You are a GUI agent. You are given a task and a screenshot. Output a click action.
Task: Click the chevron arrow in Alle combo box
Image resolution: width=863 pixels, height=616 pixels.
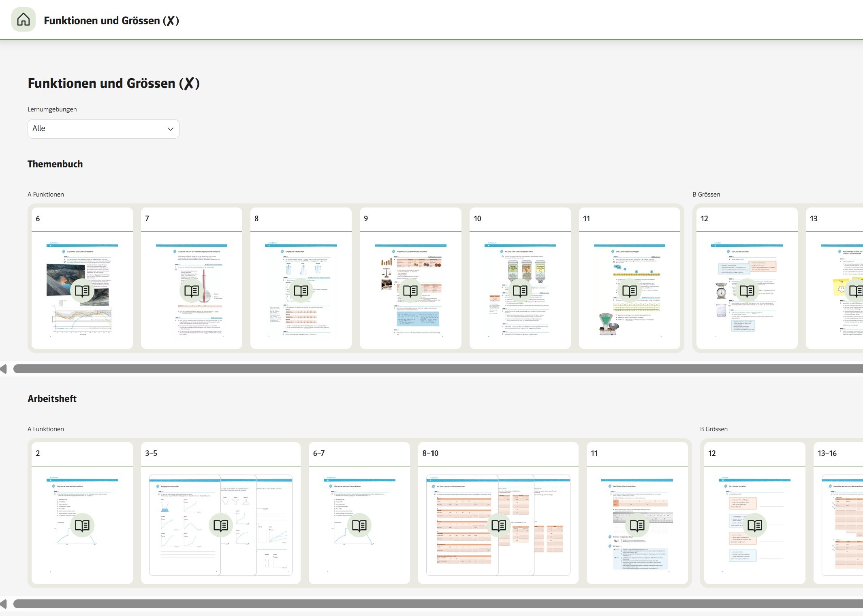(171, 129)
